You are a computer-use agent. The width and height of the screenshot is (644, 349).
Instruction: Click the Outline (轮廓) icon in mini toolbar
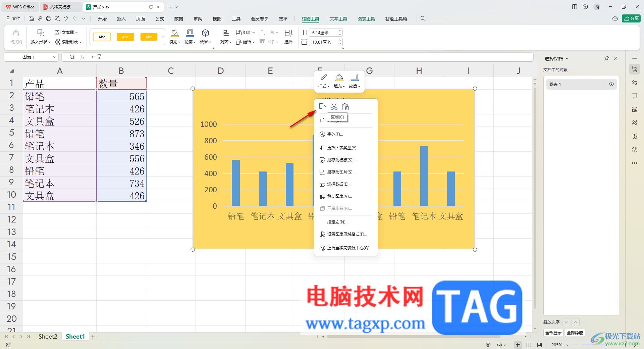tap(355, 81)
